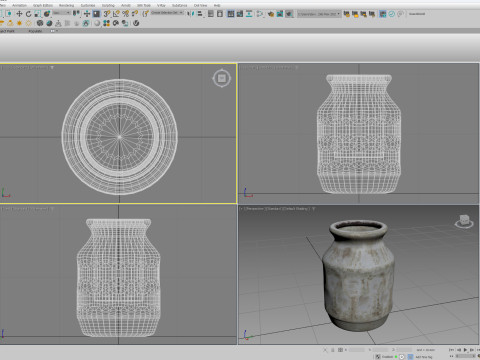Open the Schematic View icon
The image size is (480, 360).
(249, 14)
